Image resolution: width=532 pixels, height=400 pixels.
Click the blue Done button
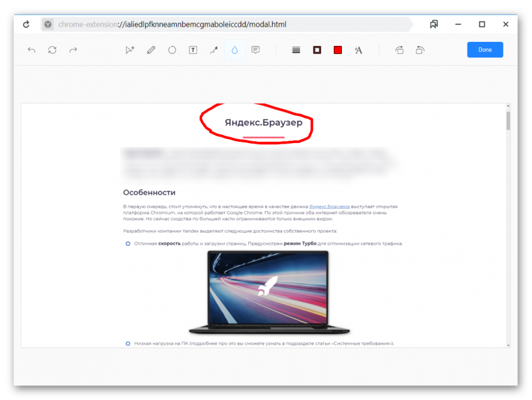(x=485, y=50)
